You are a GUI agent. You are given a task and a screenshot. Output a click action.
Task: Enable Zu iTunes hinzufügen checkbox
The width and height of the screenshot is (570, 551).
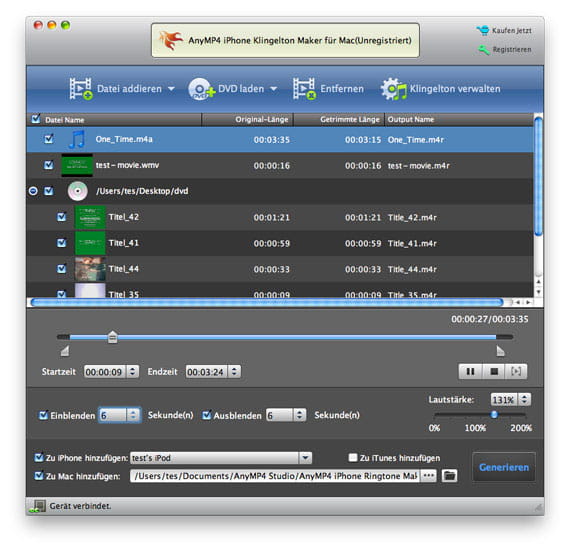[x=353, y=458]
